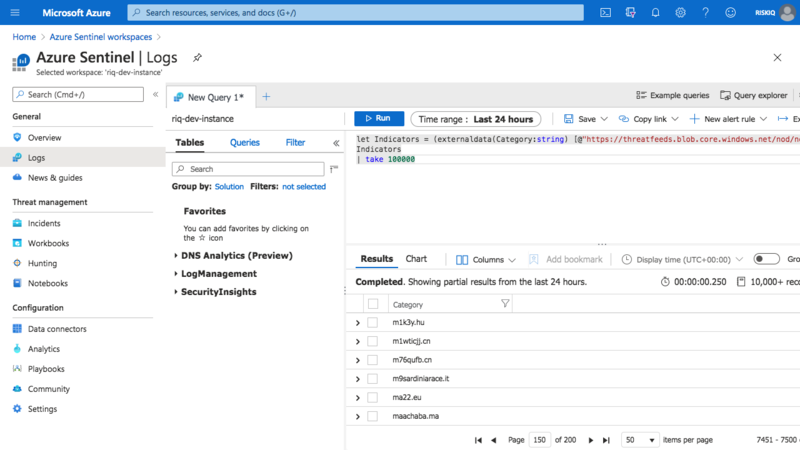Go to Azure Sentinel workspaces breadcrumb
This screenshot has width=800, height=450.
(101, 37)
